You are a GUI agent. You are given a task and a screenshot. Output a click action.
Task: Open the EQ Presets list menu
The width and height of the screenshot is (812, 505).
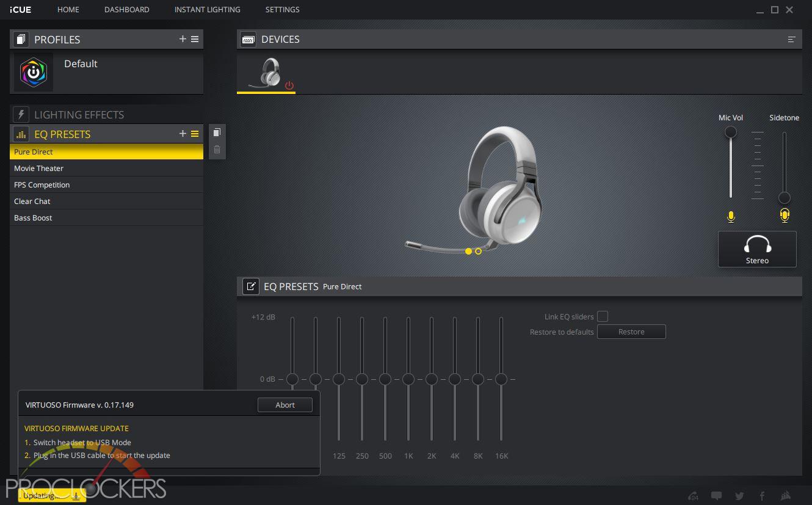point(195,134)
